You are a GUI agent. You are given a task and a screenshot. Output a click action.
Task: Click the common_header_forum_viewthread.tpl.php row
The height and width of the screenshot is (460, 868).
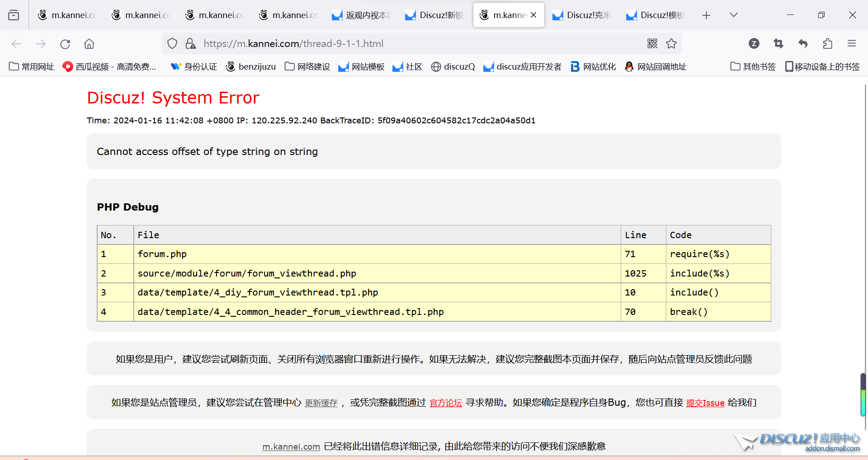(434, 312)
